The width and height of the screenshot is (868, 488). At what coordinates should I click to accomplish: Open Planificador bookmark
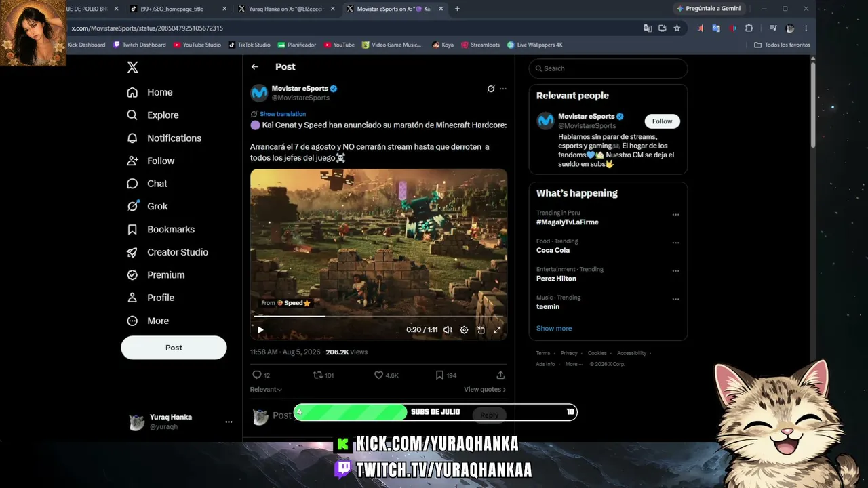(297, 45)
